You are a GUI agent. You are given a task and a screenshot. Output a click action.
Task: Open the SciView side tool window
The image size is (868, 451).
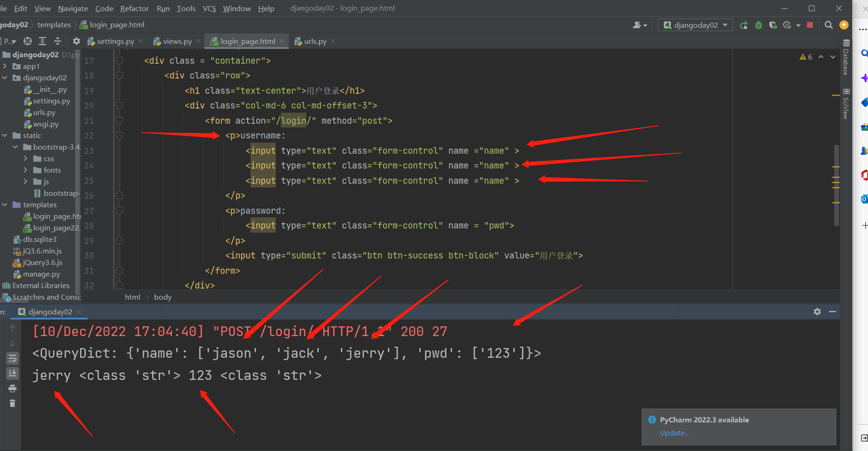tap(846, 104)
